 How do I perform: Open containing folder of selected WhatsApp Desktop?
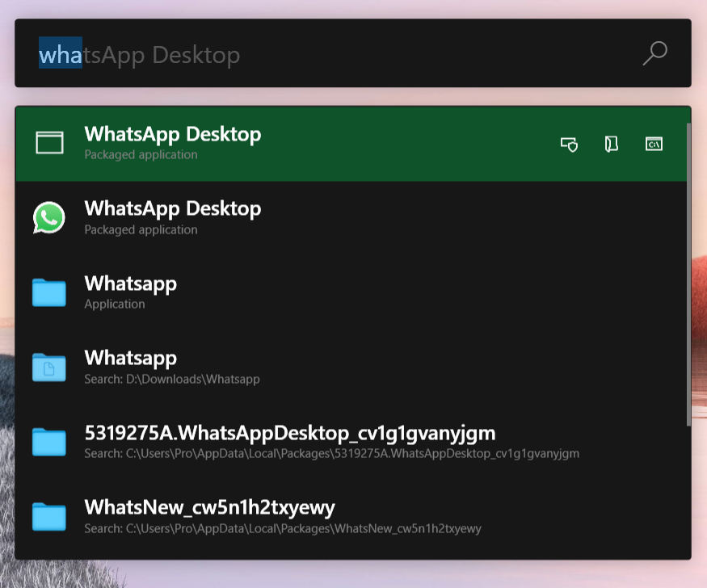coord(611,145)
